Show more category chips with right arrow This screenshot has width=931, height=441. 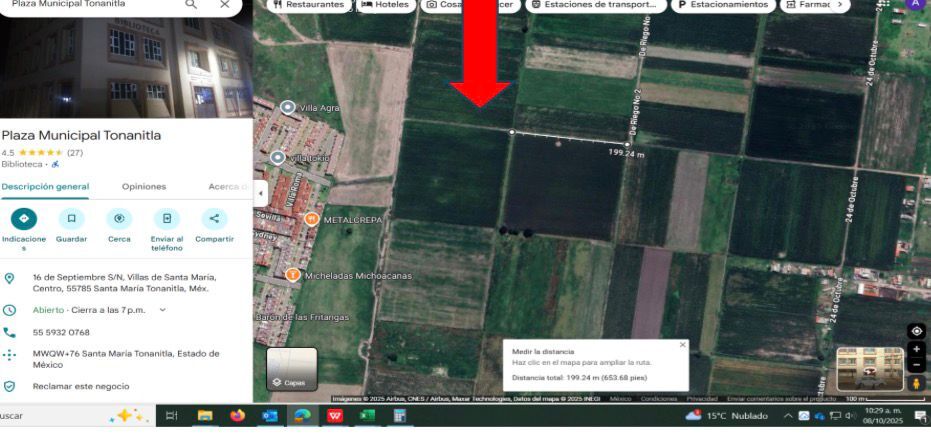(840, 5)
